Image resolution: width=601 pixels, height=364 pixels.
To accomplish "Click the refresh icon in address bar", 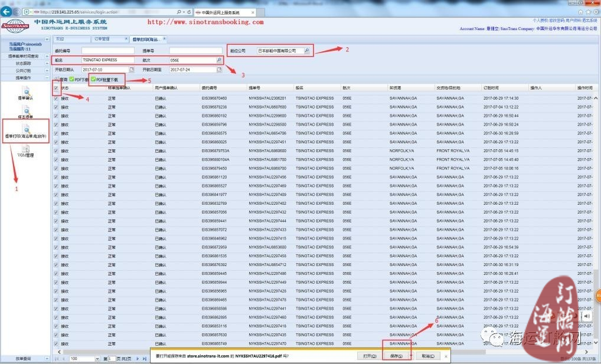I will (x=189, y=12).
